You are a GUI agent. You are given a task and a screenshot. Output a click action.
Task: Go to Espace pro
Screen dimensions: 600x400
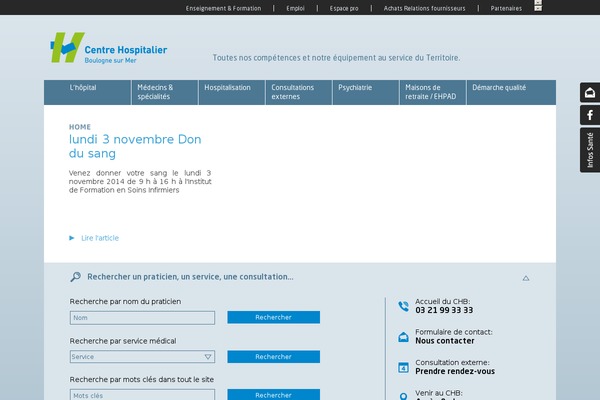pos(344,8)
